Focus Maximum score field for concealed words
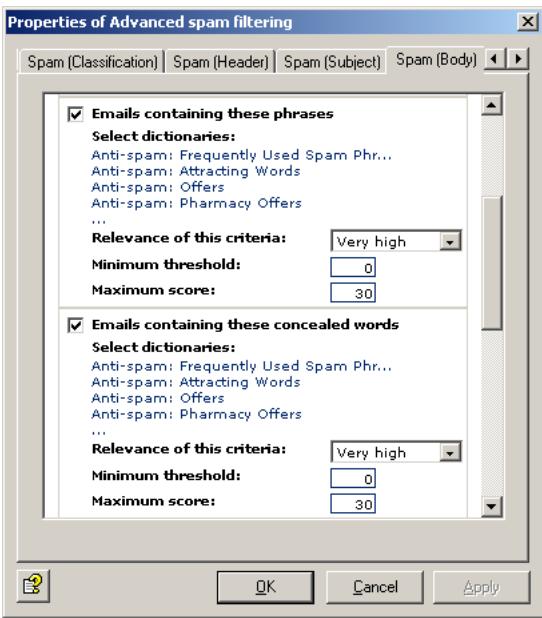The image size is (542, 618). tap(353, 504)
